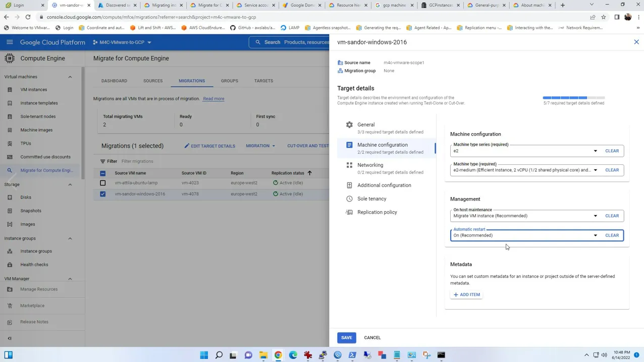
Task: Click the VM instances sidebar icon
Action: click(x=10, y=90)
